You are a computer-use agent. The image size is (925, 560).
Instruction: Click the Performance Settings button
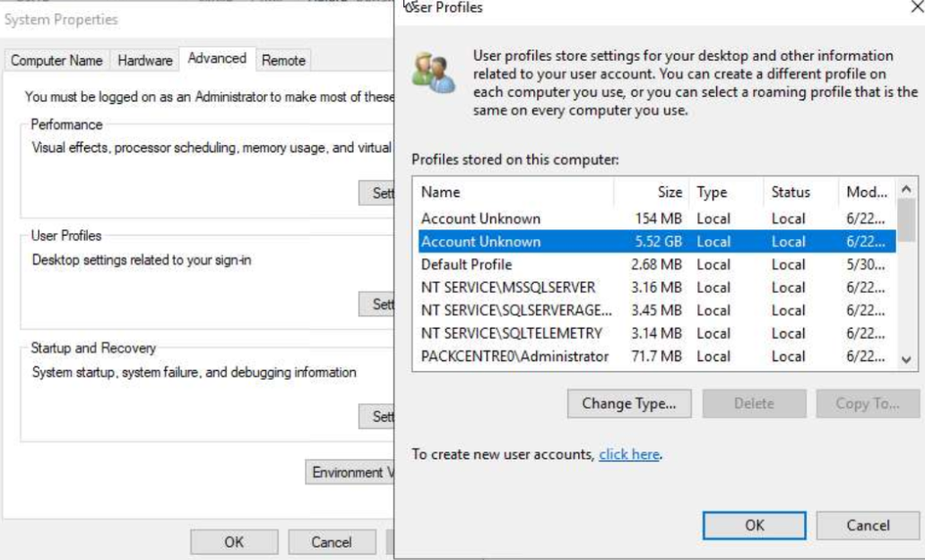click(x=376, y=193)
